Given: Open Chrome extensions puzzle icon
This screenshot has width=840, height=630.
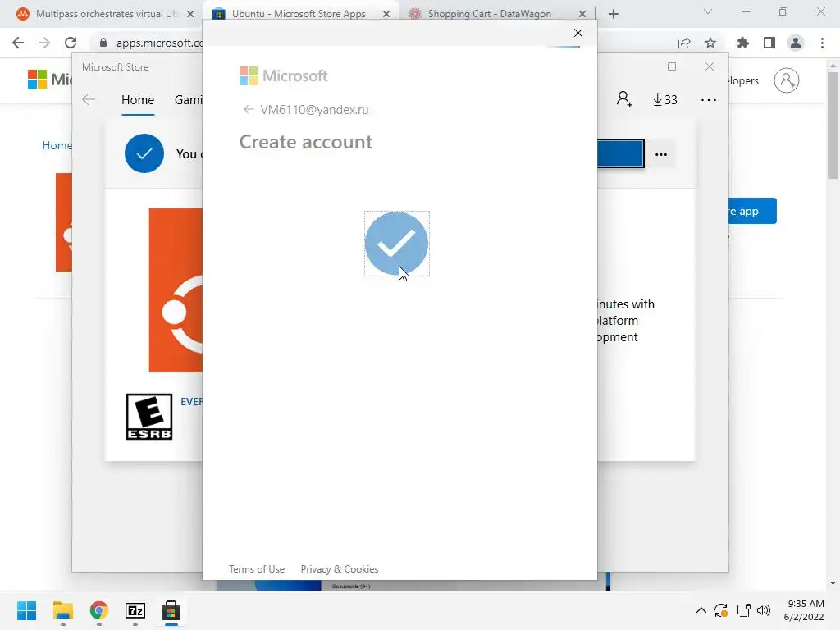Looking at the screenshot, I should [743, 43].
